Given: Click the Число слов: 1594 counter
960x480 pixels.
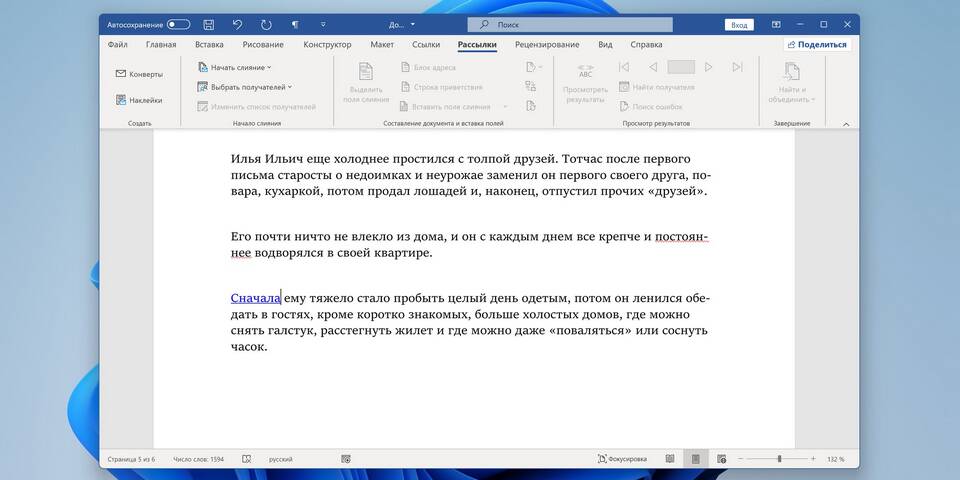Looking at the screenshot, I should coord(198,459).
